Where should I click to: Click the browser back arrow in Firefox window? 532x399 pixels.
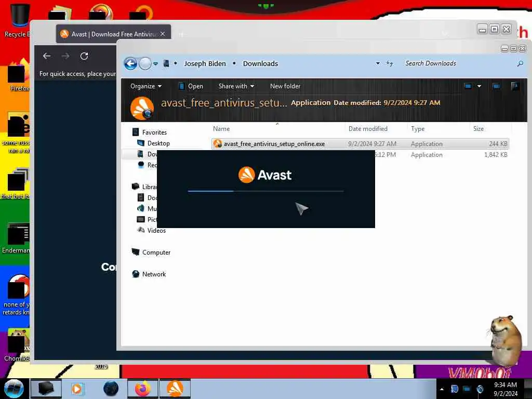47,56
